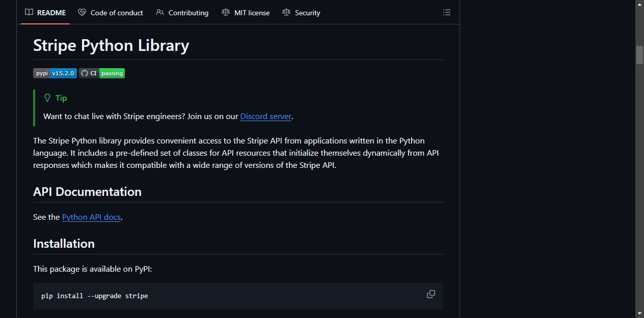Switch to Code of conduct tab

click(x=111, y=12)
